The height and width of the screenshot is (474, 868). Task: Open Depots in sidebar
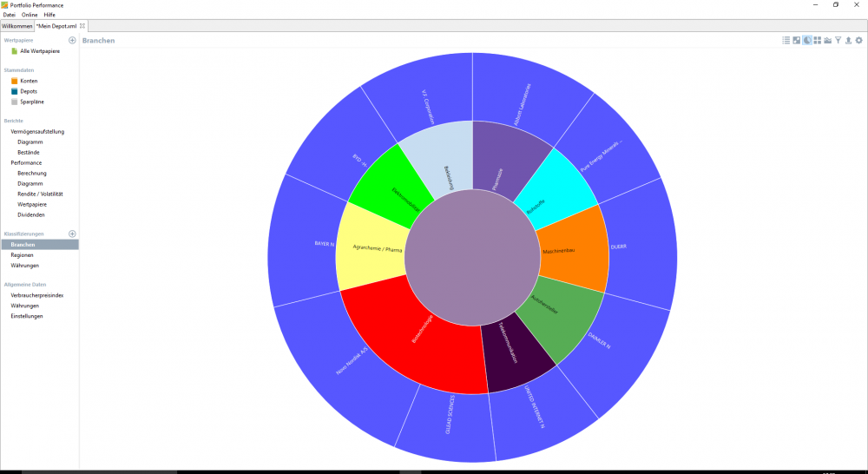[x=29, y=91]
